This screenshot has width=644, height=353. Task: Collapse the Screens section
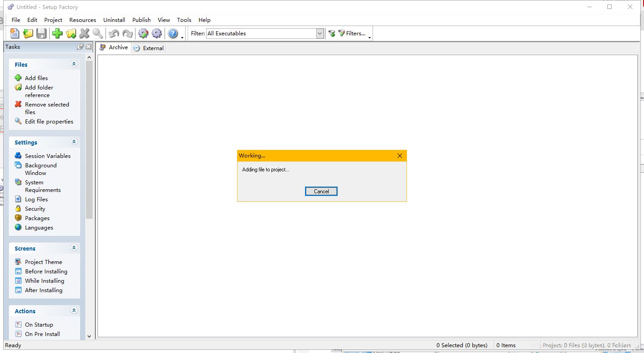[74, 248]
